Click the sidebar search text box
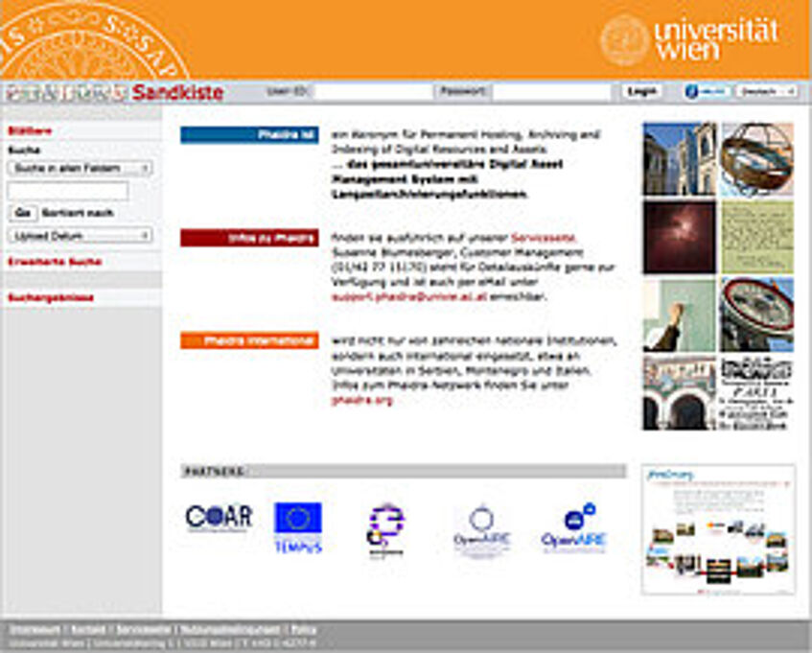The width and height of the screenshot is (812, 653). coord(68,191)
